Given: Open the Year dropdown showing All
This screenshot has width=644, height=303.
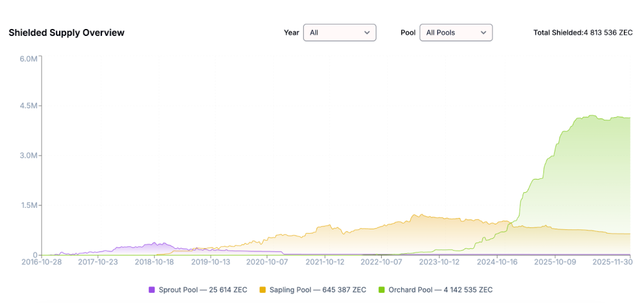Looking at the screenshot, I should tap(339, 33).
